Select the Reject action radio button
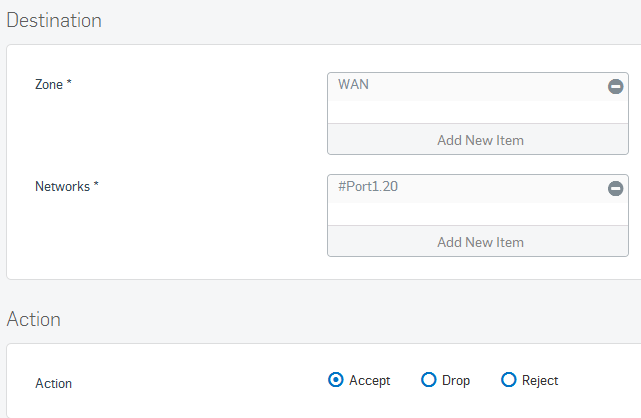The width and height of the screenshot is (641, 418). 509,380
